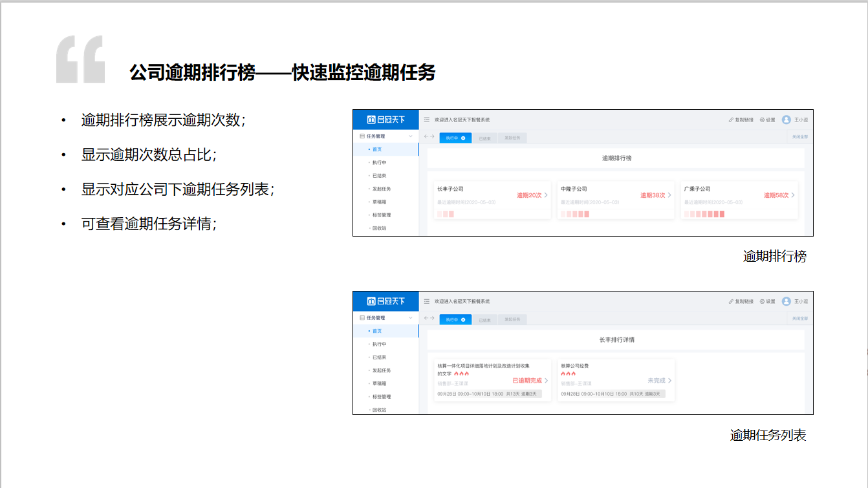The height and width of the screenshot is (488, 868).
Task: Click 王小逗 user avatar in 长丰排行详情 screenshot
Action: (x=787, y=301)
